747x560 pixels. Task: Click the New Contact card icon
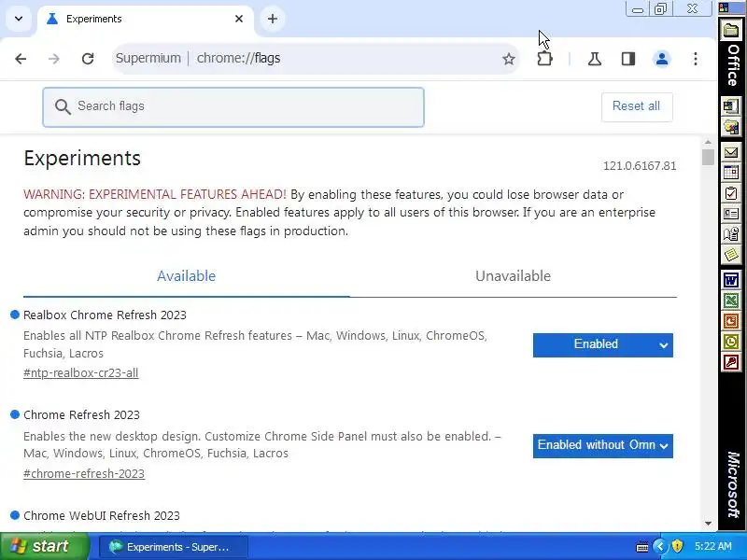point(731,214)
